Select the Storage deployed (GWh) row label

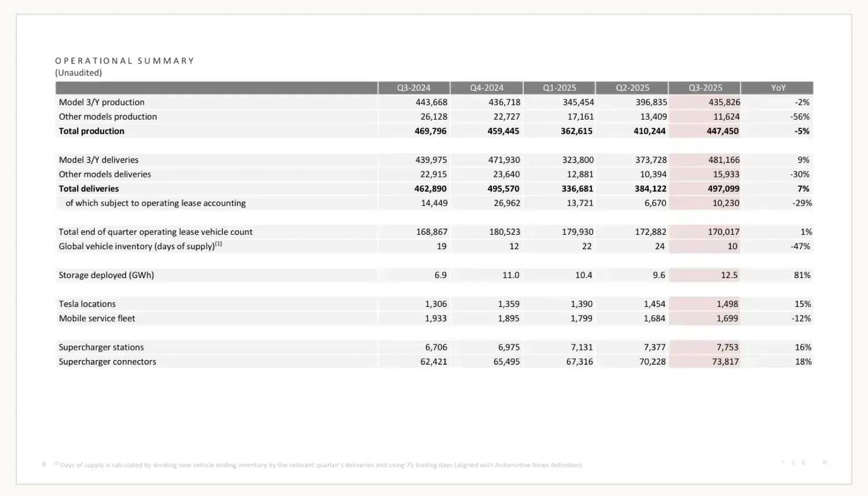pyautogui.click(x=106, y=275)
